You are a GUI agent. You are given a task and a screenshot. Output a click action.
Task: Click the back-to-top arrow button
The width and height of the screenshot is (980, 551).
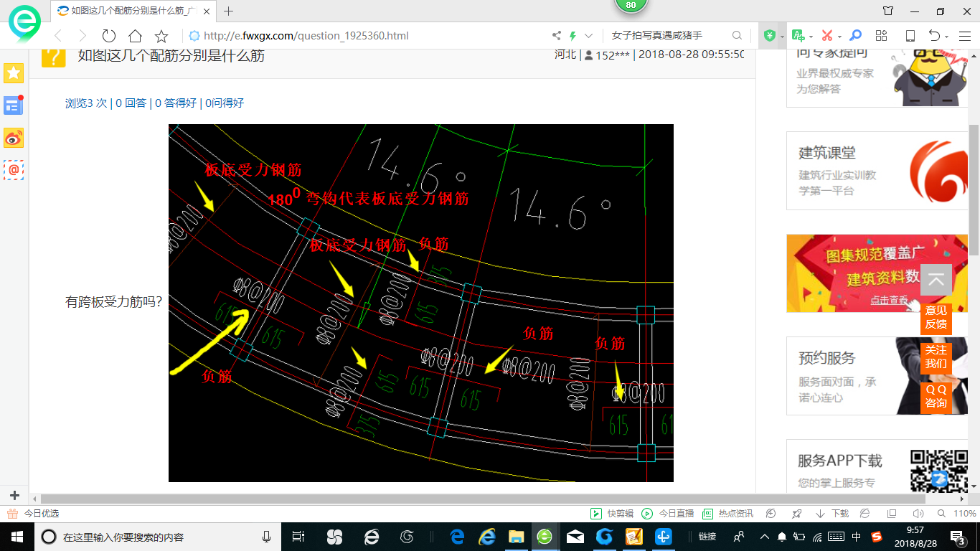(936, 280)
